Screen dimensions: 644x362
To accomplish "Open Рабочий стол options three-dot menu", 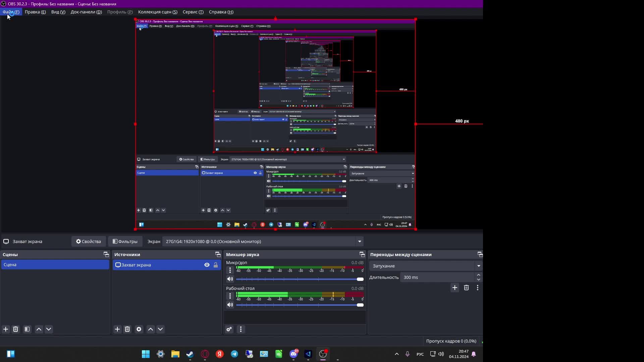I will pos(230,296).
